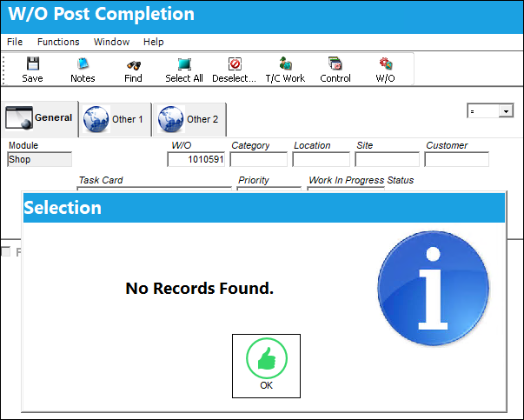Click the W/O gears toolbar icon

click(386, 63)
